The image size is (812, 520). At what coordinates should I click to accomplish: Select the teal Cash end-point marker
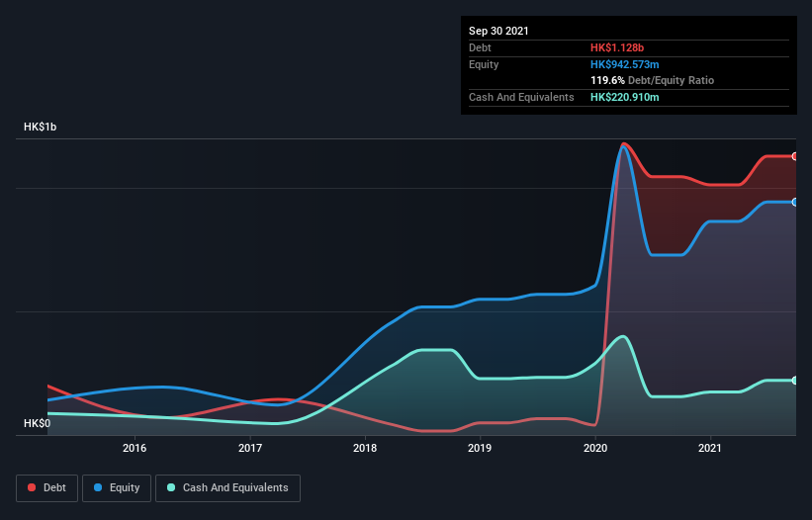[x=795, y=381]
